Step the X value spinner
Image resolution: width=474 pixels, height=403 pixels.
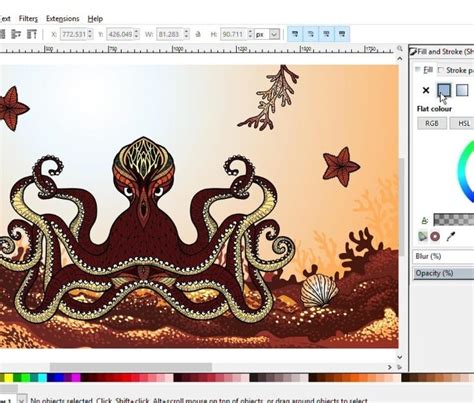pyautogui.click(x=90, y=34)
